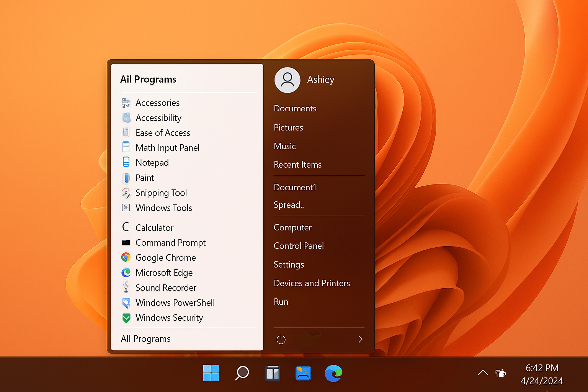Open Search from the taskbar

(242, 373)
